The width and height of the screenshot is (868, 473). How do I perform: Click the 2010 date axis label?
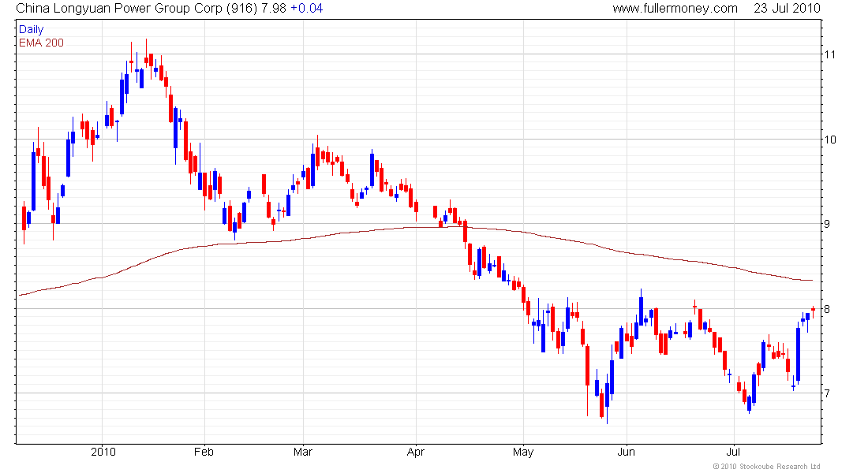[103, 452]
